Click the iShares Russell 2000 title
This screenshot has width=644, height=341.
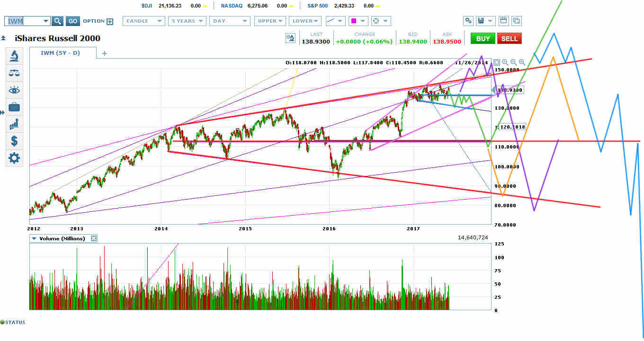[x=58, y=38]
